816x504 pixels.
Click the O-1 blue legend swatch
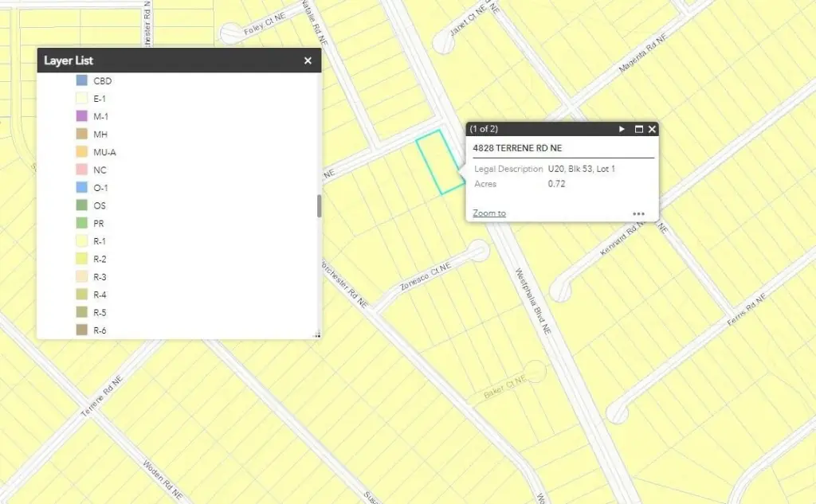point(81,188)
